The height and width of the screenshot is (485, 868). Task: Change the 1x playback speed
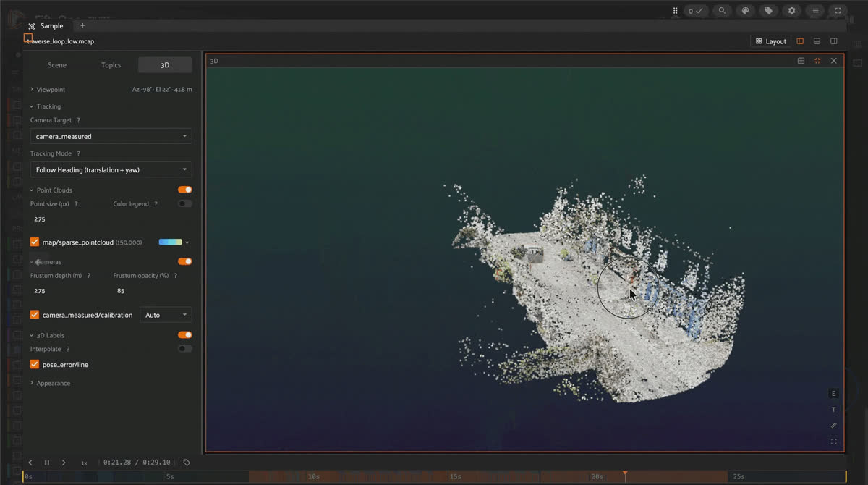click(84, 463)
